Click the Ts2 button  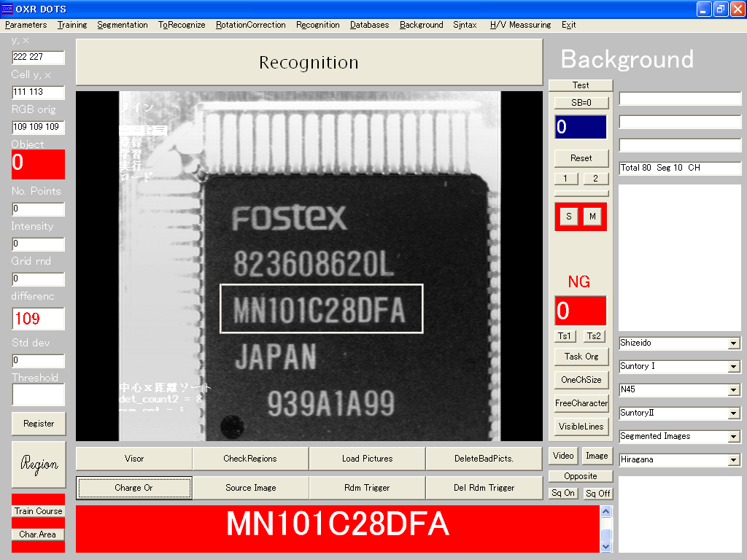pyautogui.click(x=594, y=336)
